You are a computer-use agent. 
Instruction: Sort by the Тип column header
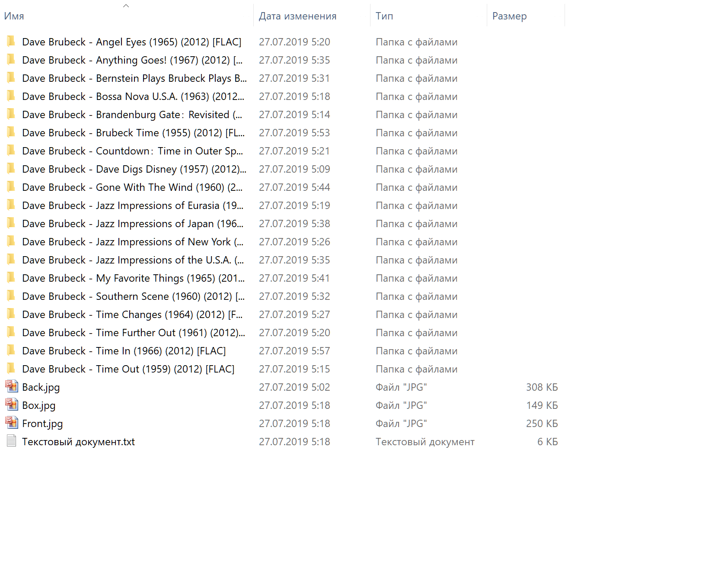click(384, 16)
